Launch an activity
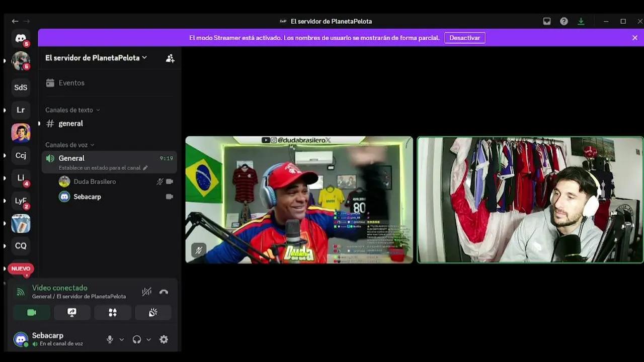The height and width of the screenshot is (362, 644). (113, 312)
